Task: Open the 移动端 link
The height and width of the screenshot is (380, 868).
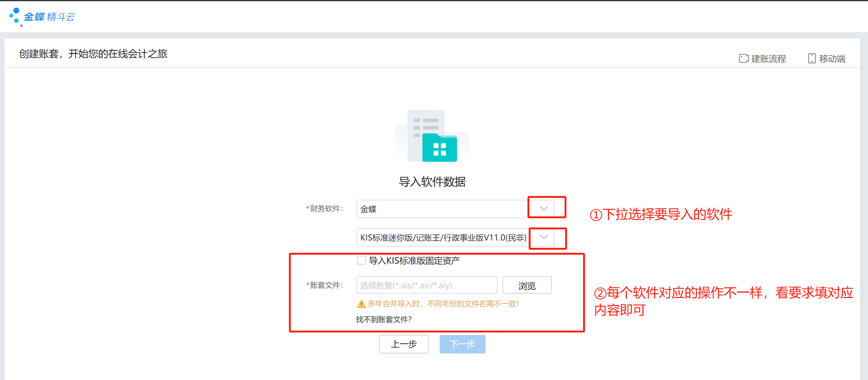Action: click(832, 59)
